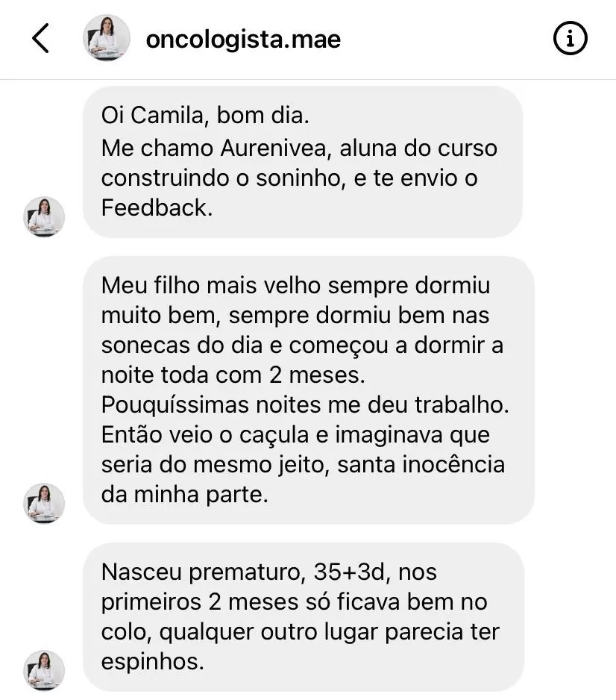
Task: Click "Pouquíssimas noites me deu trabalho." line
Action: pyautogui.click(x=306, y=405)
